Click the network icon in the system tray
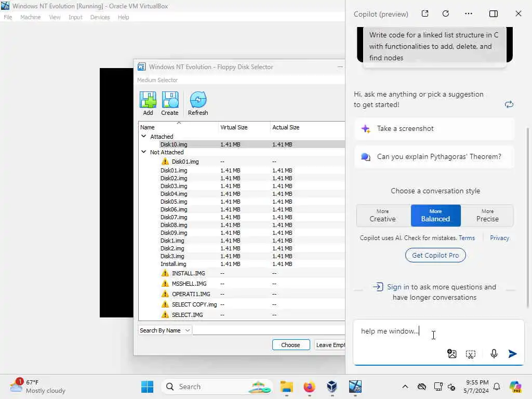532x399 pixels. [x=438, y=387]
